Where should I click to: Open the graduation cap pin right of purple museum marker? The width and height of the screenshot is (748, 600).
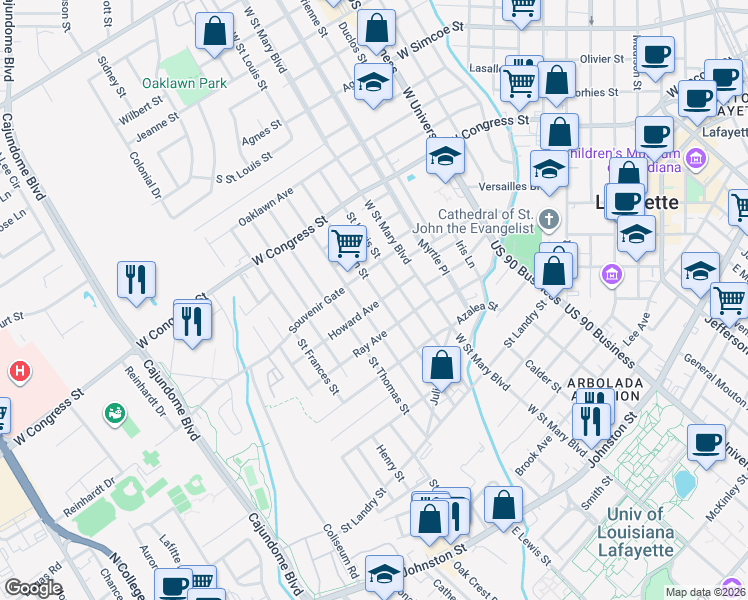coord(700,273)
